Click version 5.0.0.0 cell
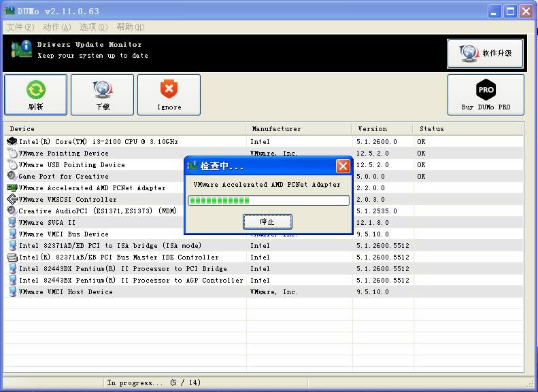 pos(370,176)
